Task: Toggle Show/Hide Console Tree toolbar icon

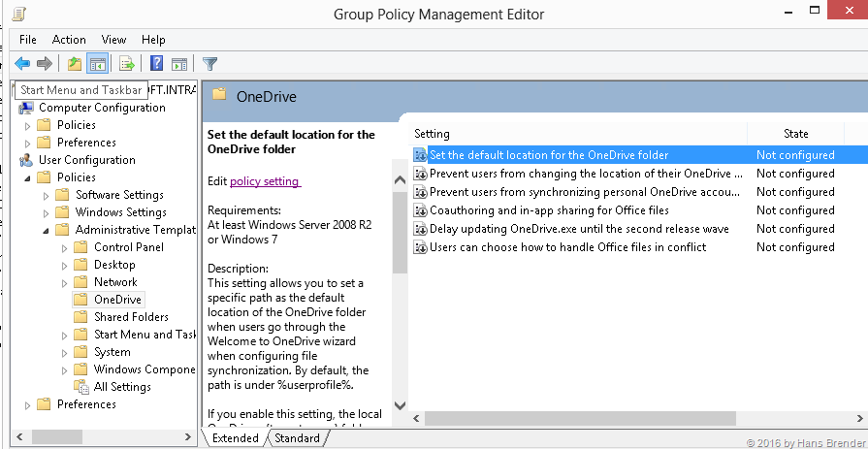Action: pos(97,64)
